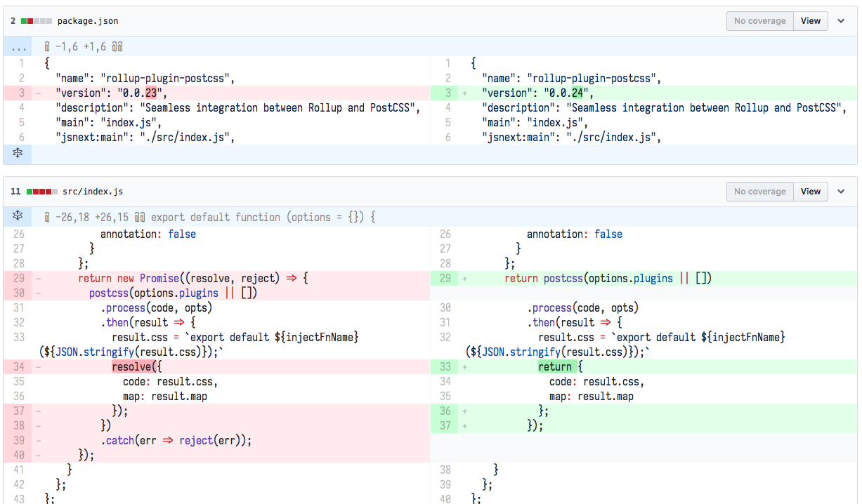Click No coverage button on src/index.js
Image resolution: width=862 pixels, height=504 pixels.
click(x=759, y=192)
